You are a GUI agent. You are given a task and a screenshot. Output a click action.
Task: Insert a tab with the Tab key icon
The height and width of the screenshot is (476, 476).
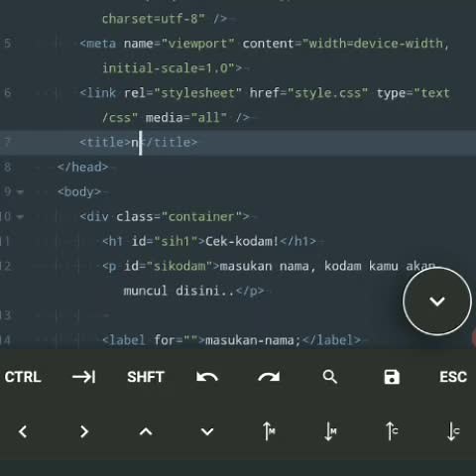(84, 377)
